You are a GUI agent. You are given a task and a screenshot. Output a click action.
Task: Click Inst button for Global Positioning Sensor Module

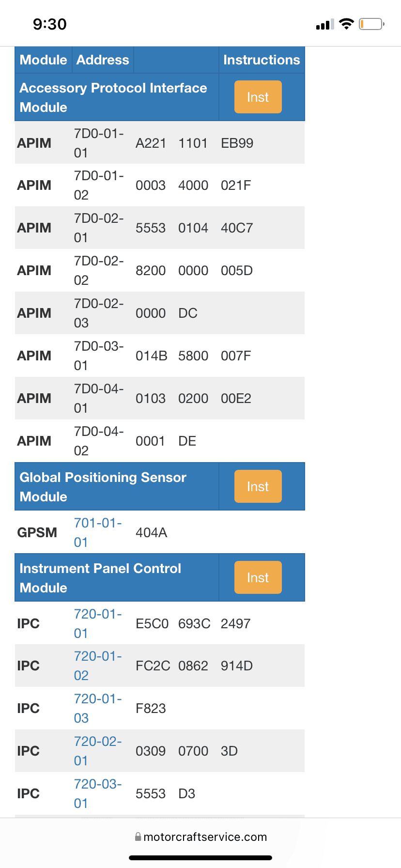tap(258, 486)
